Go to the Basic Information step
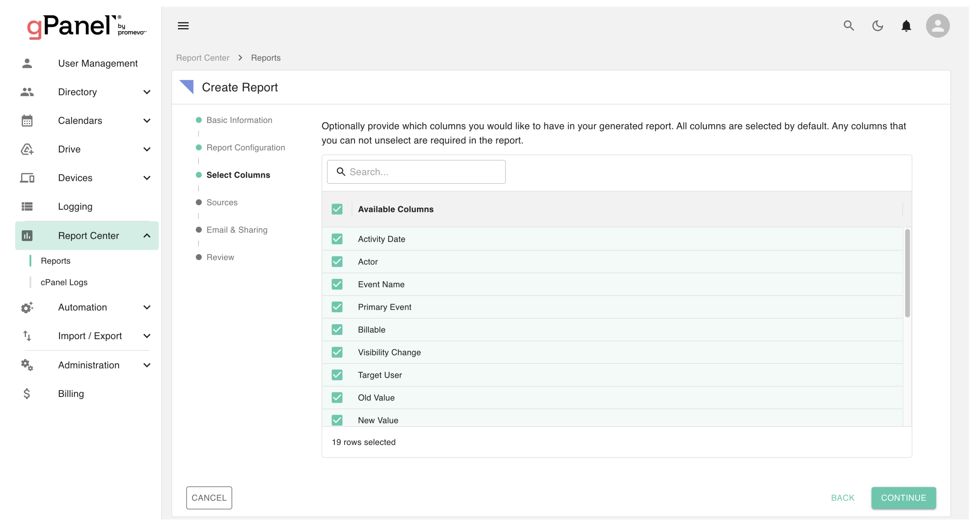Image resolution: width=980 pixels, height=526 pixels. point(239,120)
